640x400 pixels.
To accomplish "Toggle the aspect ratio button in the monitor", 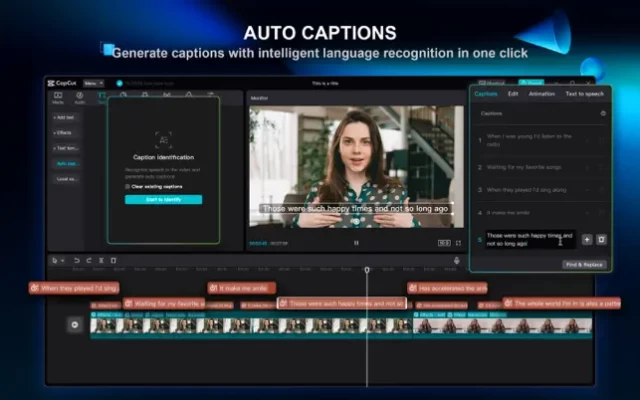I will coord(443,242).
